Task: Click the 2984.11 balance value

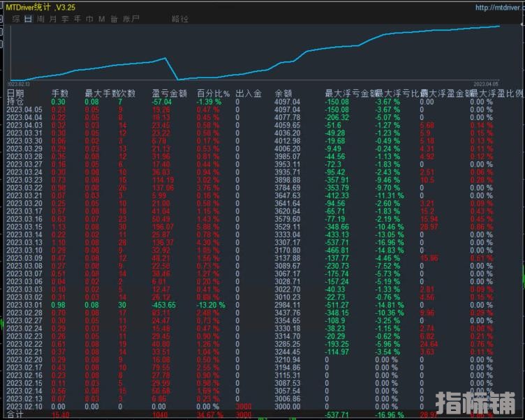Action: pyautogui.click(x=287, y=305)
